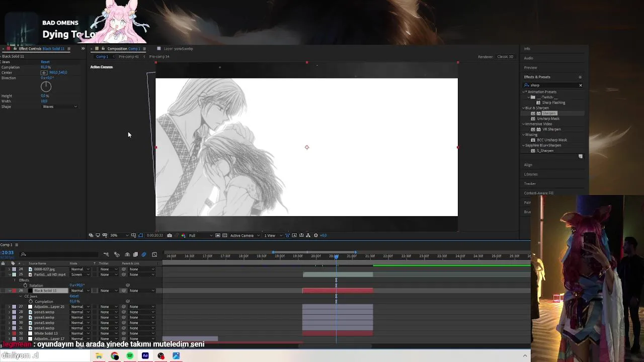Open Chrome from the taskbar
The height and width of the screenshot is (362, 644).
tap(115, 356)
